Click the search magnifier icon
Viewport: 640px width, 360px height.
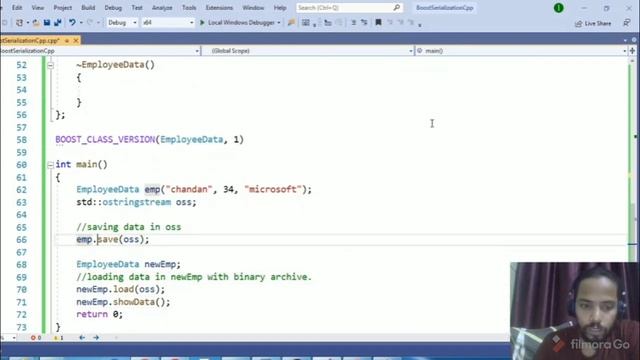[396, 7]
